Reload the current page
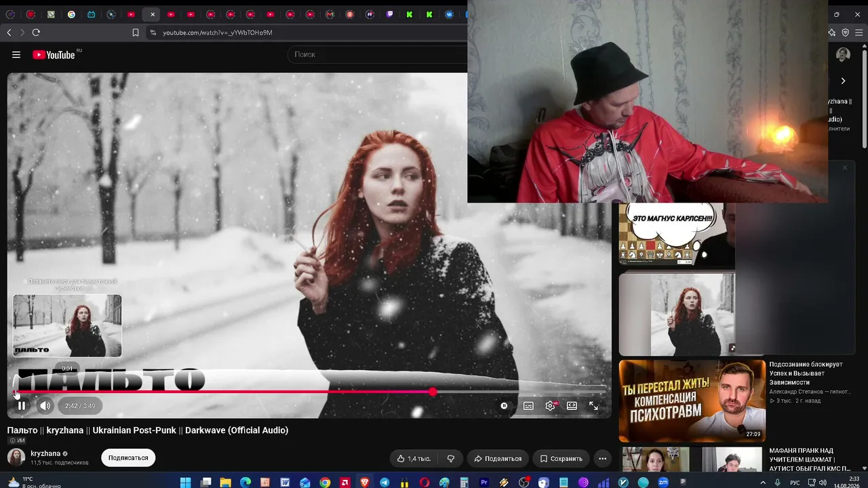The image size is (868, 488). (36, 33)
